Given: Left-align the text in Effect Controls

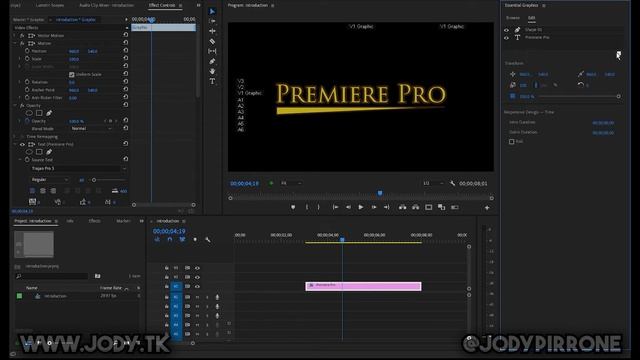Looking at the screenshot, I should 32,191.
